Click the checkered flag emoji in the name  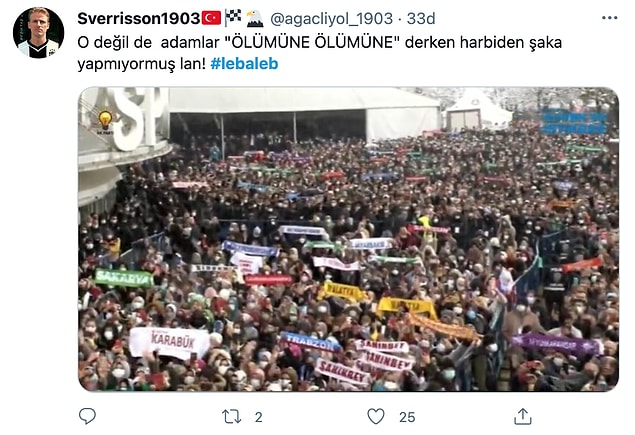(233, 17)
